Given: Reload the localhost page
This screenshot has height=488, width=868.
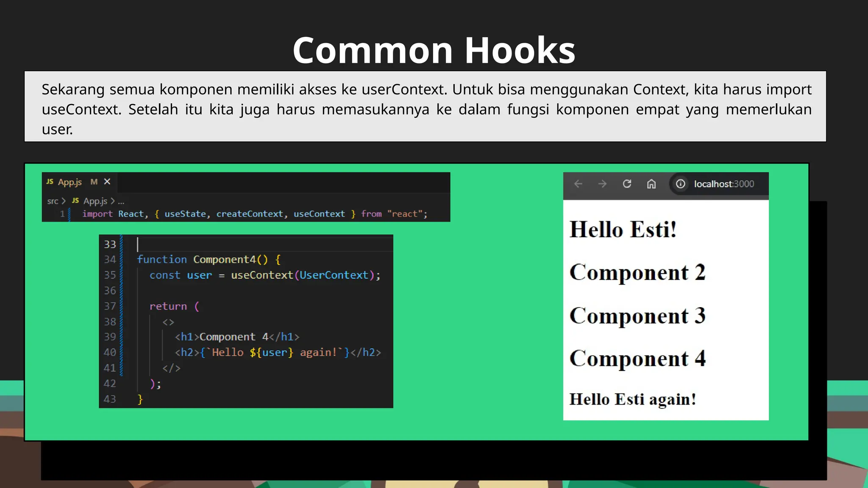Looking at the screenshot, I should pyautogui.click(x=627, y=184).
